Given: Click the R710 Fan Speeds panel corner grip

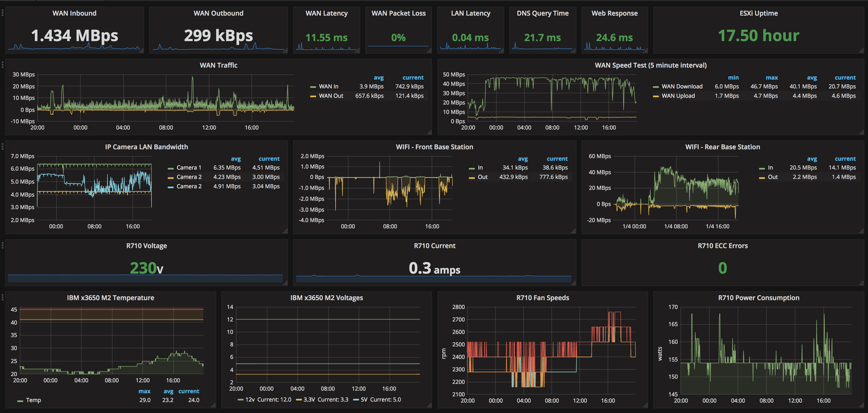Looking at the screenshot, I should (x=646, y=405).
